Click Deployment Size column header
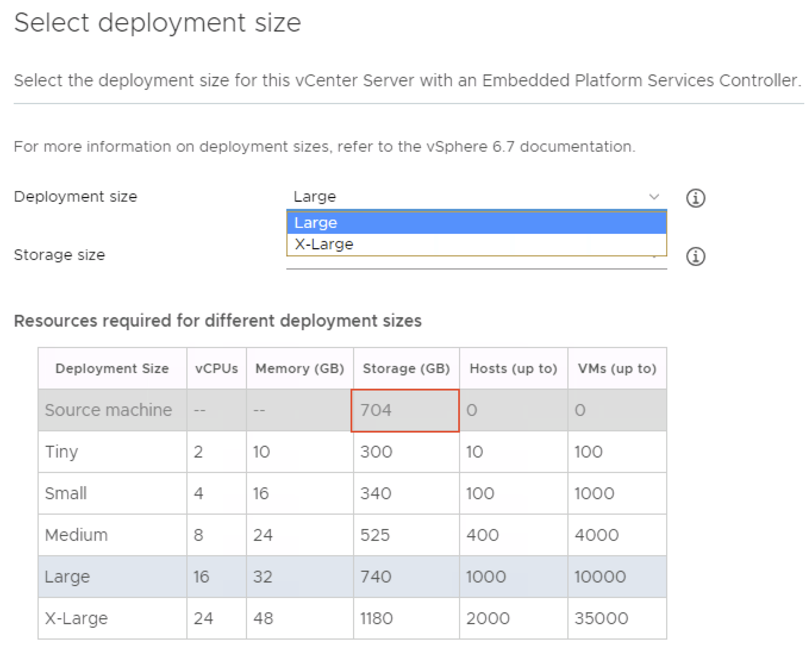 click(112, 368)
